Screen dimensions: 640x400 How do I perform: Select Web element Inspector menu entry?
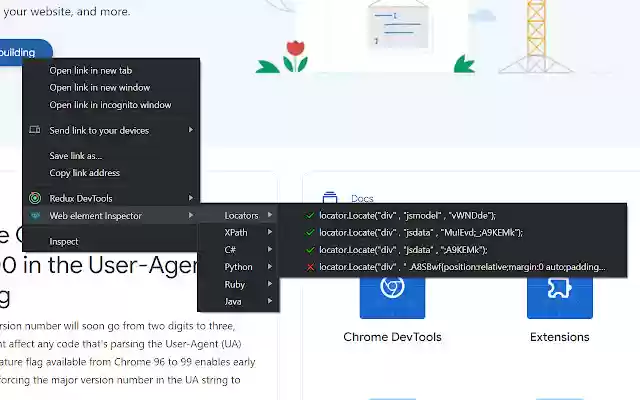(111, 216)
